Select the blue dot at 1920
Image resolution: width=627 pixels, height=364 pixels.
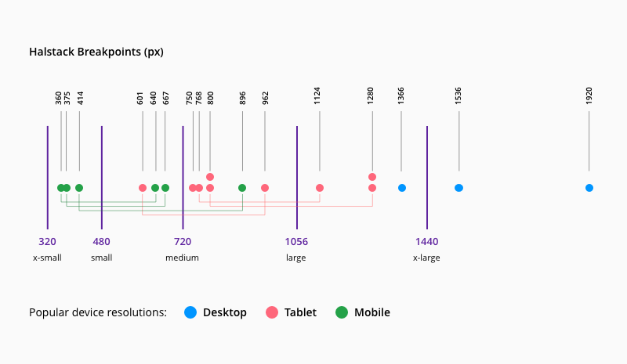tap(589, 188)
